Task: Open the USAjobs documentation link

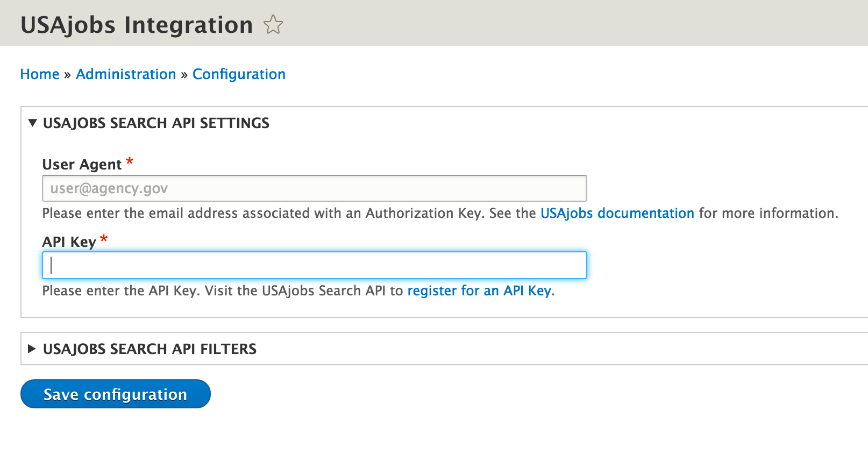Action: point(617,214)
